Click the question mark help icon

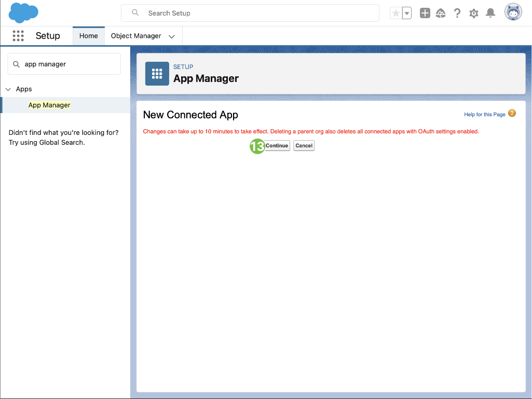pyautogui.click(x=457, y=13)
